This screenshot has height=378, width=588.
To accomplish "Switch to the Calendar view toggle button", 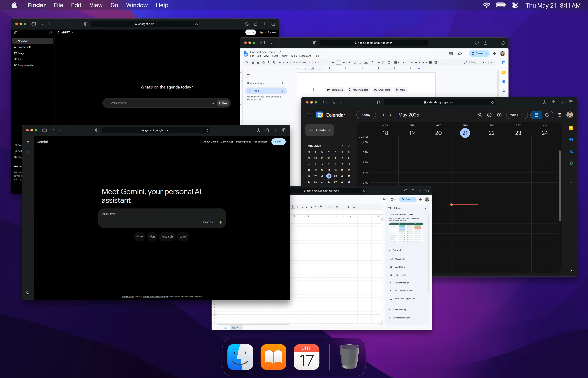I will [536, 115].
